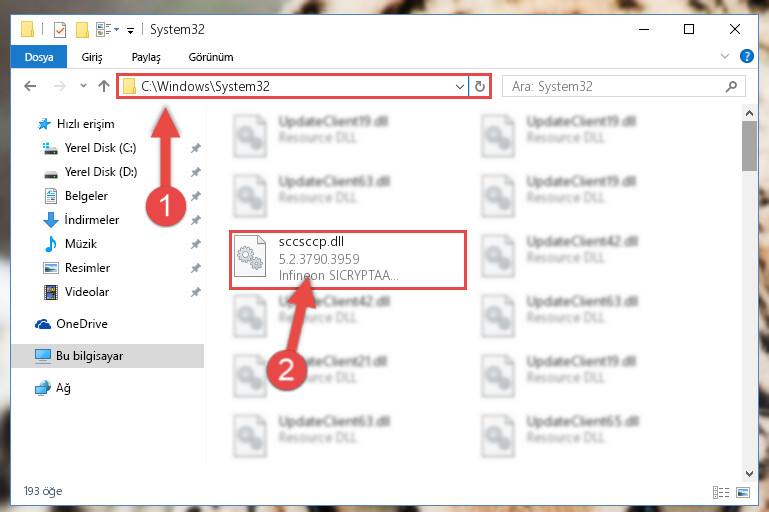Switch to large icons view layout
769x512 pixels.
click(743, 492)
